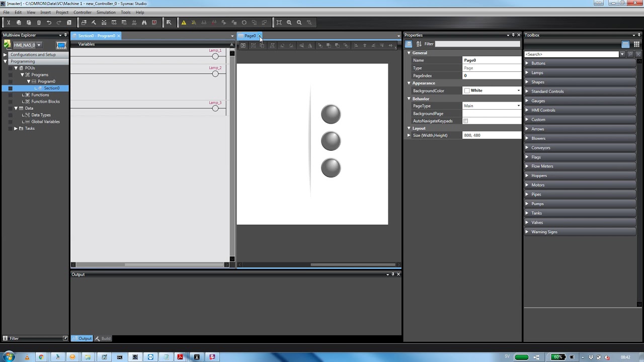This screenshot has height=362, width=644.
Task: Expand the Lamps toolbox category
Action: pyautogui.click(x=527, y=73)
